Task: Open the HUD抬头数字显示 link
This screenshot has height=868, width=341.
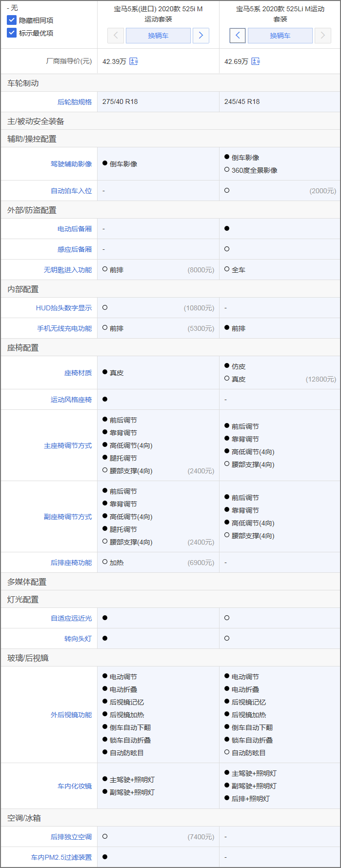Action: pyautogui.click(x=64, y=308)
